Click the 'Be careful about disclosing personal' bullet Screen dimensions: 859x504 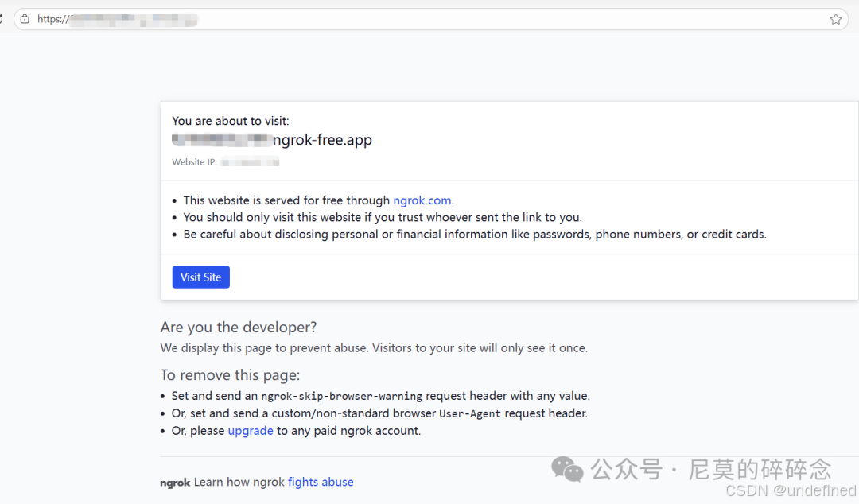tap(474, 235)
